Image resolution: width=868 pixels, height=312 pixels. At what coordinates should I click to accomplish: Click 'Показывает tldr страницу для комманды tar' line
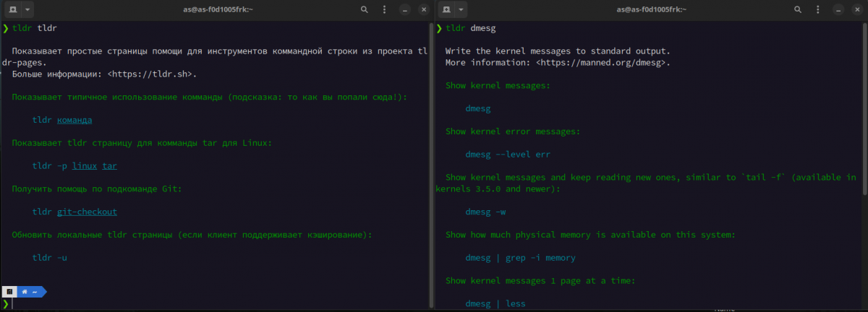tap(142, 143)
